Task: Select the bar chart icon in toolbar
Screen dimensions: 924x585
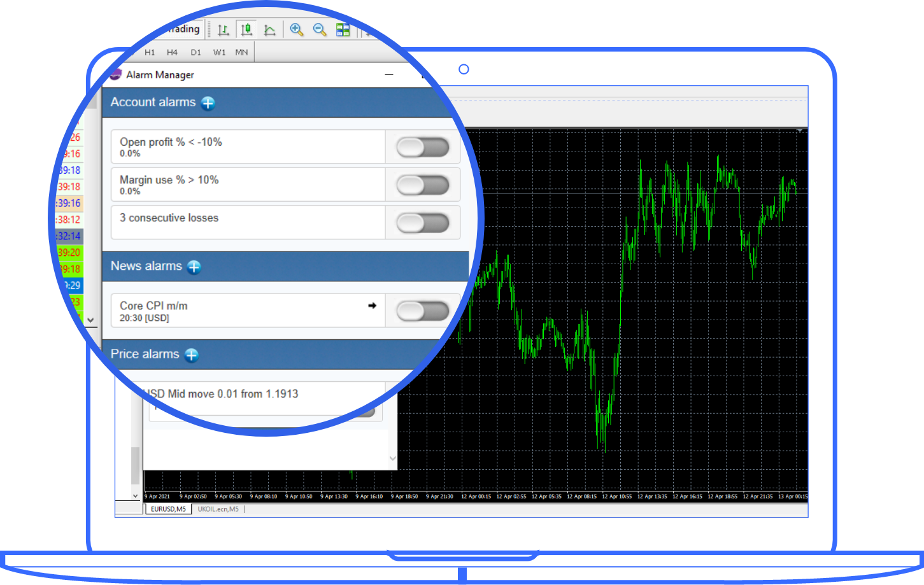Action: click(x=223, y=30)
